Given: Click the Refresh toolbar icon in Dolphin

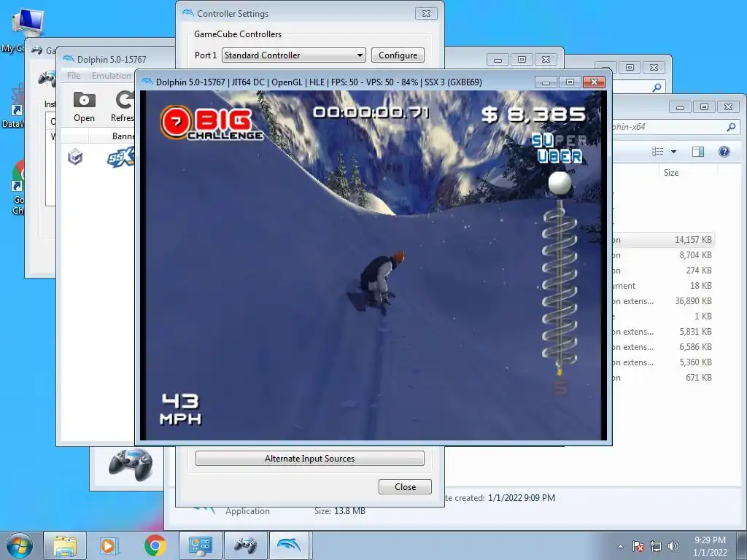Looking at the screenshot, I should click(123, 106).
